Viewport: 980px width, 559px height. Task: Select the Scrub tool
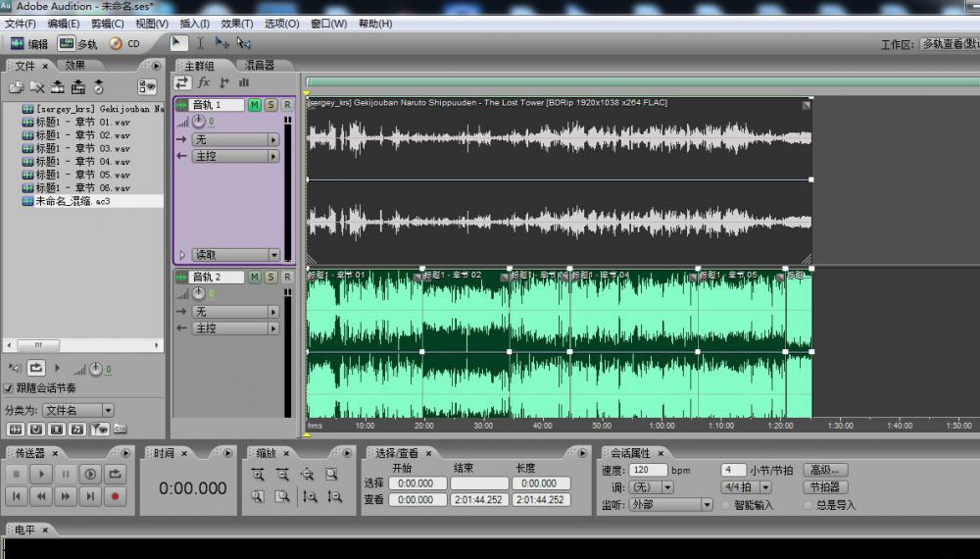(244, 42)
